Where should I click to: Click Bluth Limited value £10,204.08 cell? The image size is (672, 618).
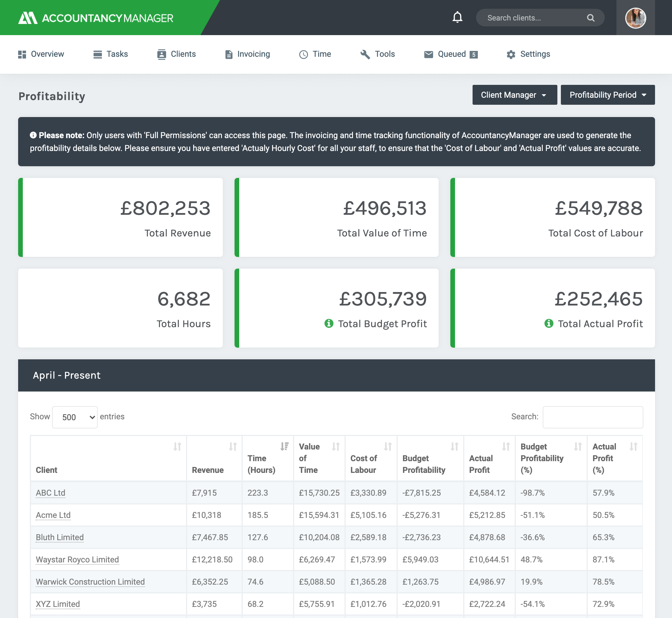coord(319,538)
